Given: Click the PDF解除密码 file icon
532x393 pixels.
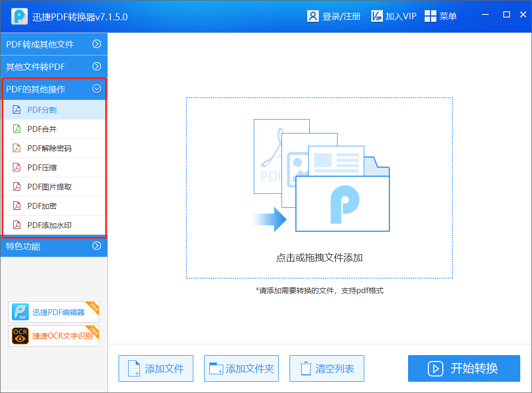Looking at the screenshot, I should tap(16, 148).
